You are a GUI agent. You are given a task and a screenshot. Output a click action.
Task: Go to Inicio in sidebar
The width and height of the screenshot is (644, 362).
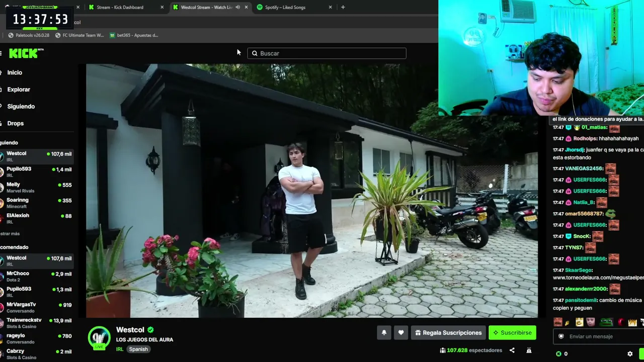[x=15, y=72]
